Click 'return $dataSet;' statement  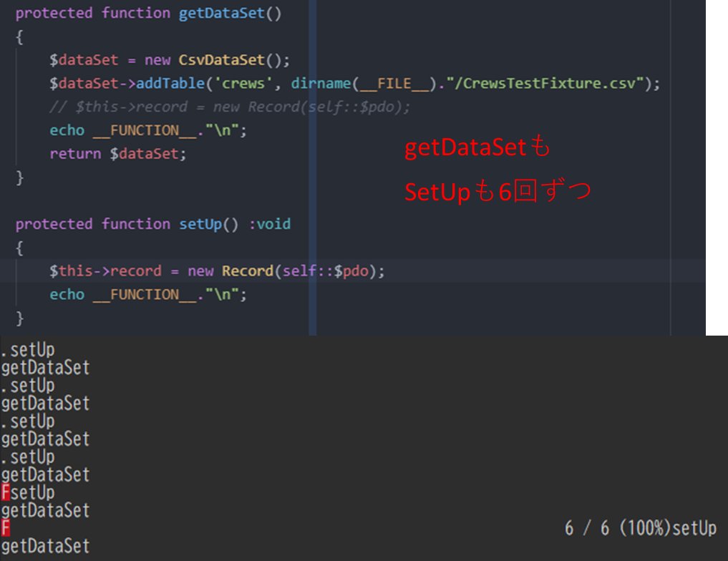(x=118, y=154)
